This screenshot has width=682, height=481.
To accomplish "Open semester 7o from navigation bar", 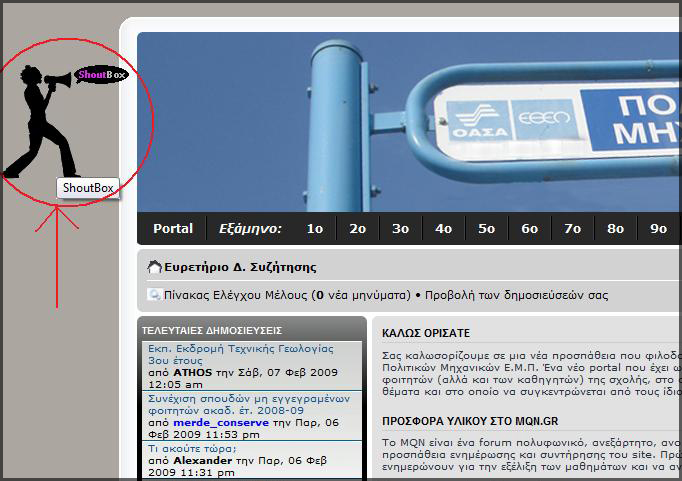I will (572, 229).
